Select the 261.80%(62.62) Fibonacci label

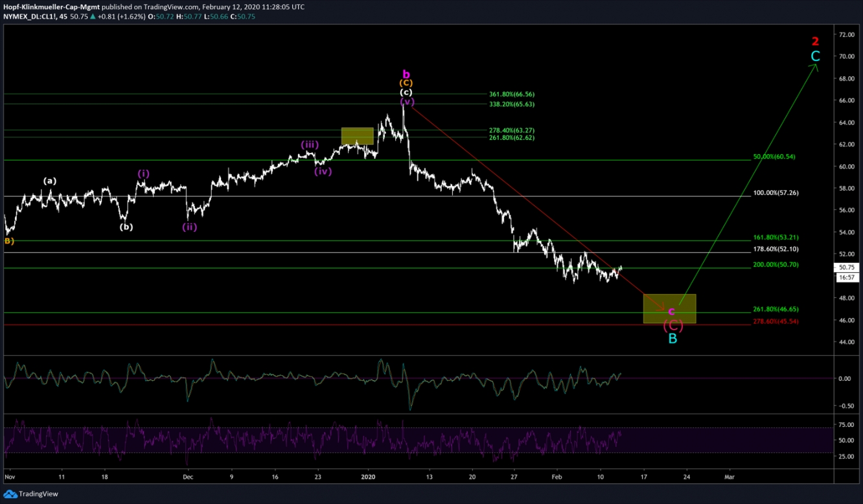[x=512, y=138]
